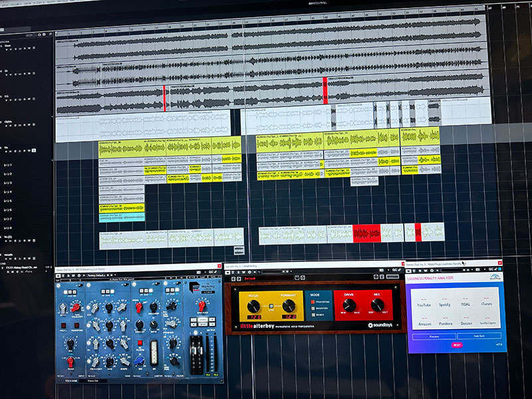Open track search via the magnifier icon

51,35
